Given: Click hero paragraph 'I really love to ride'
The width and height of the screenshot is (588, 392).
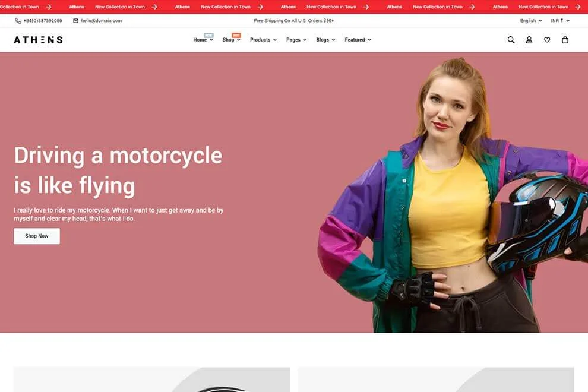Looking at the screenshot, I should pyautogui.click(x=119, y=214).
